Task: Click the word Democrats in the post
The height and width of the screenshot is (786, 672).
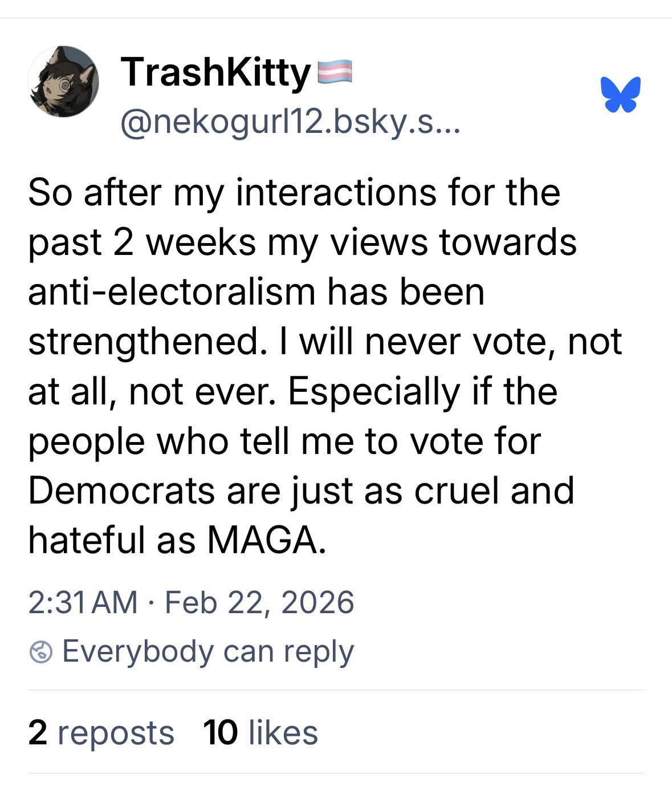Action: pyautogui.click(x=121, y=491)
